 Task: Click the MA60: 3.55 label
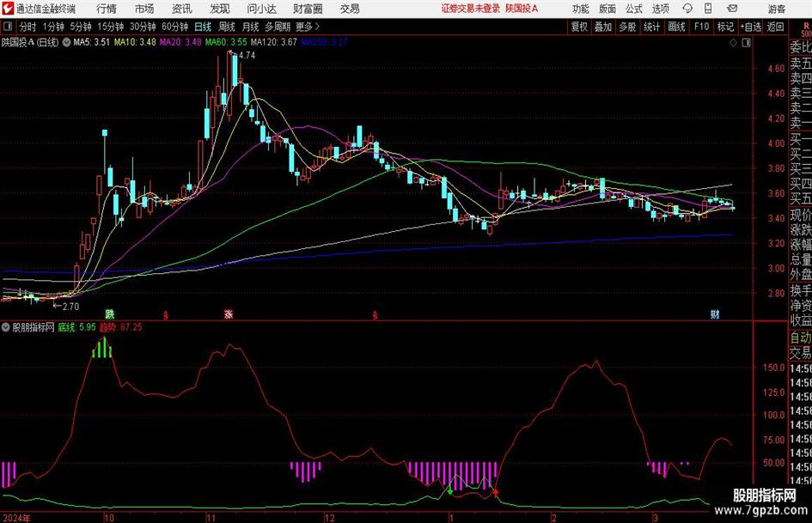click(x=226, y=42)
